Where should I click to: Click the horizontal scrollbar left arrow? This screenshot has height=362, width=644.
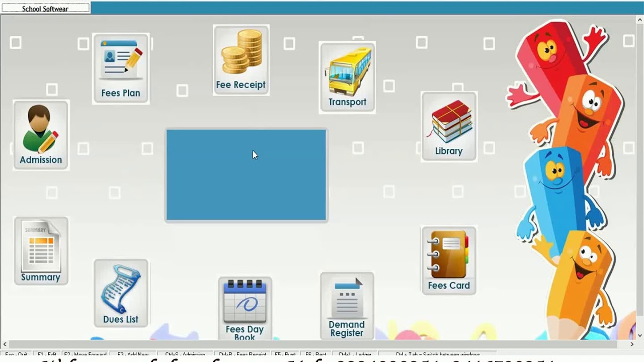[x=5, y=344]
